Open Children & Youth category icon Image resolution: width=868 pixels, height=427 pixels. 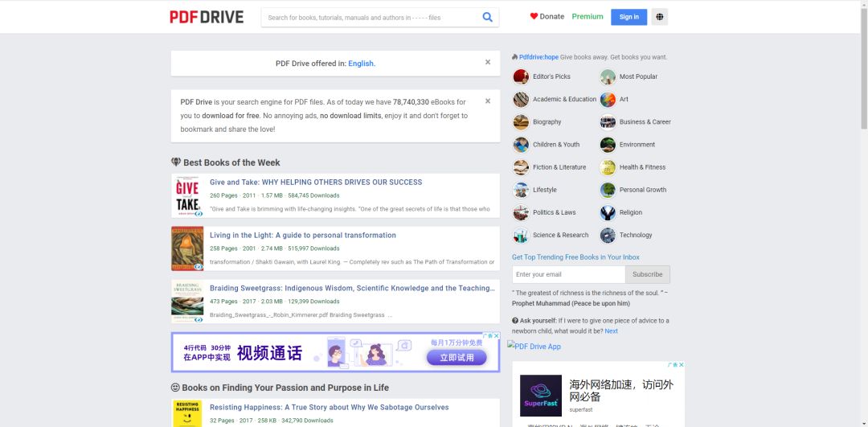click(521, 145)
